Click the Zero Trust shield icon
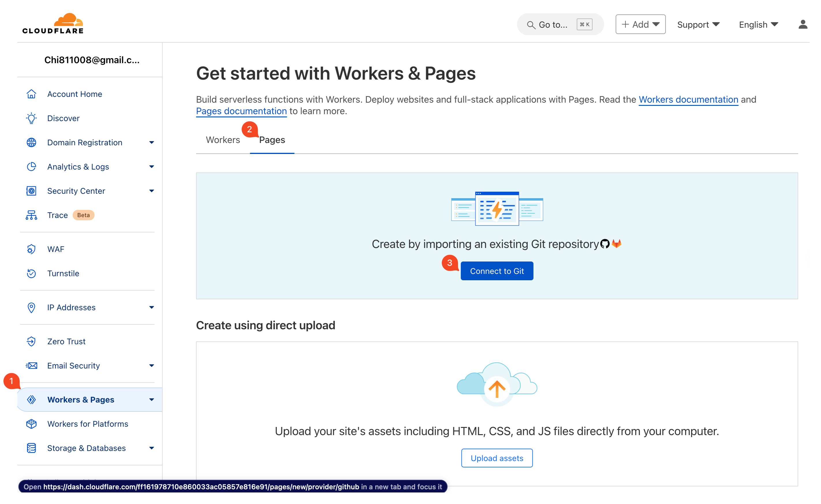821x504 pixels. [31, 341]
